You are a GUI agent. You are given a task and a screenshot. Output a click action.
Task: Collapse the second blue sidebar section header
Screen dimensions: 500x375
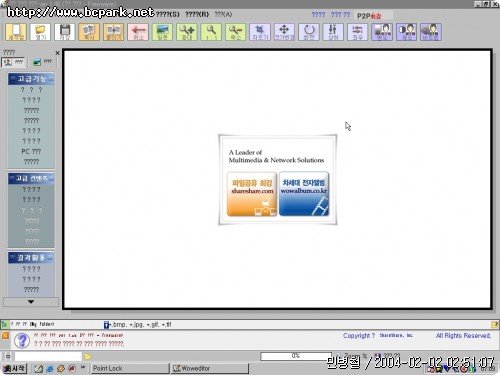[x=31, y=178]
